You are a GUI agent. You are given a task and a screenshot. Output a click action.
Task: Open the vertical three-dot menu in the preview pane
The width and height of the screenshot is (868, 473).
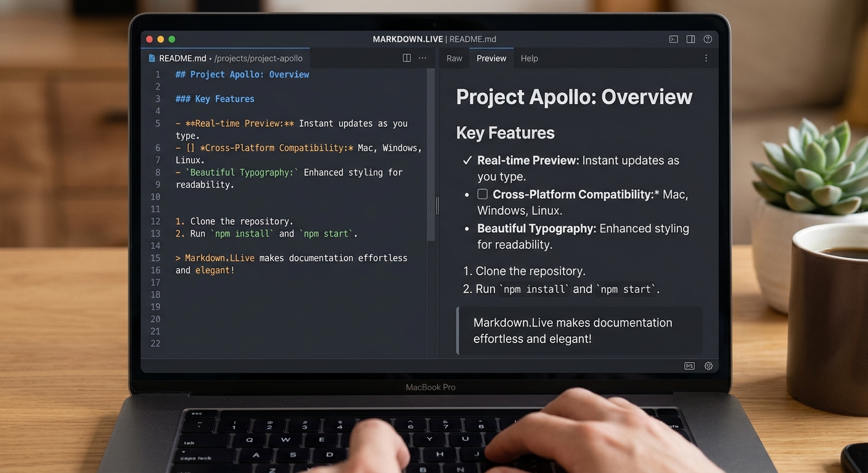(x=706, y=58)
